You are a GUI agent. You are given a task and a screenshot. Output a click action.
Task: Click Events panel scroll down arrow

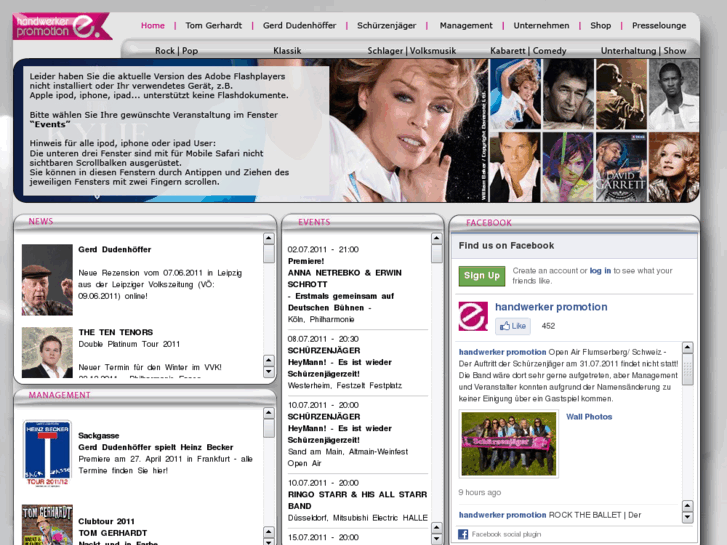(x=436, y=539)
